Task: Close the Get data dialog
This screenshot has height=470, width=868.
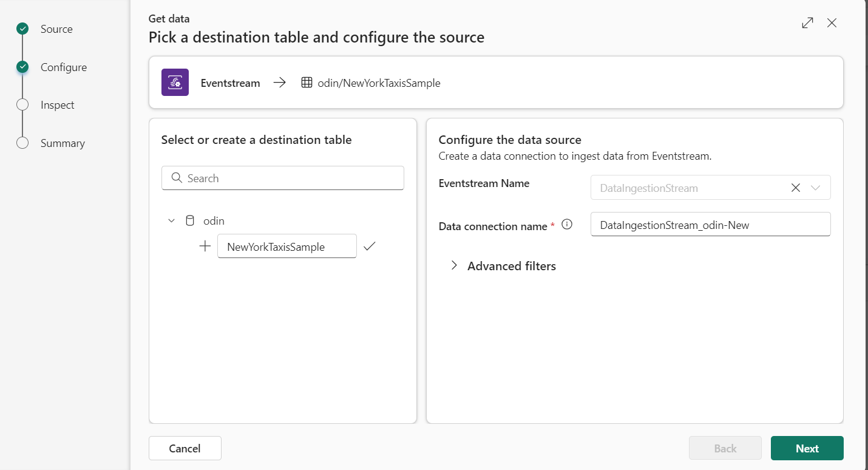Action: pyautogui.click(x=832, y=23)
